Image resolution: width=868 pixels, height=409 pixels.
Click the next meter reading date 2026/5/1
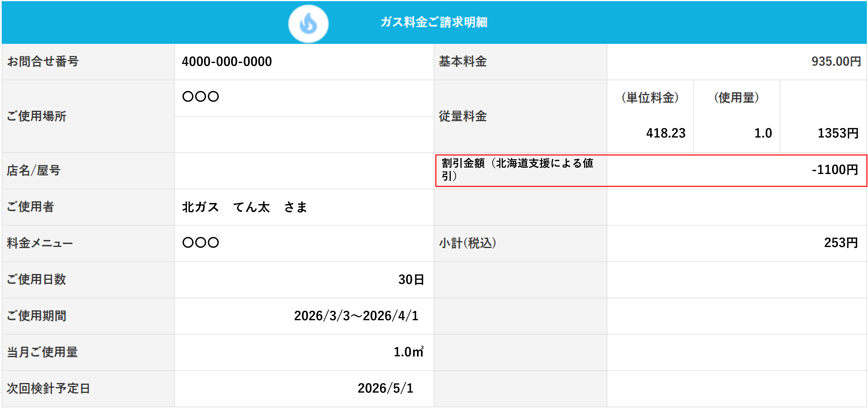[x=385, y=388]
